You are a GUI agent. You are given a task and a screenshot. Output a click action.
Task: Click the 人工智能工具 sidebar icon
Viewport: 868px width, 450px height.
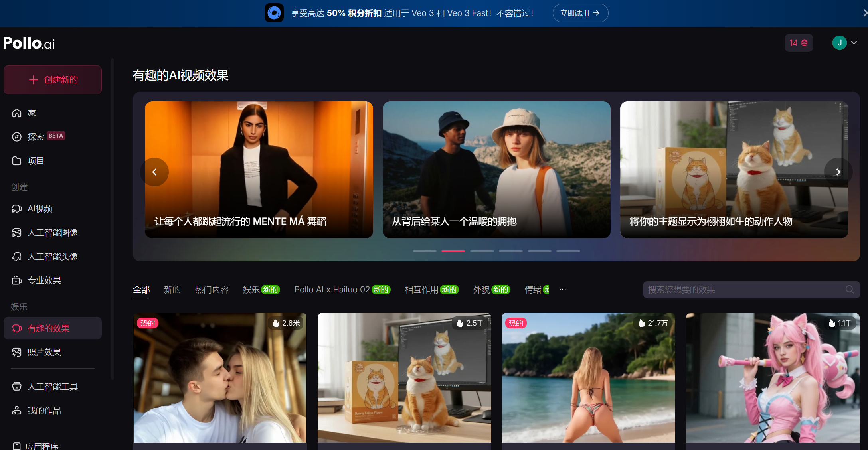tap(17, 386)
